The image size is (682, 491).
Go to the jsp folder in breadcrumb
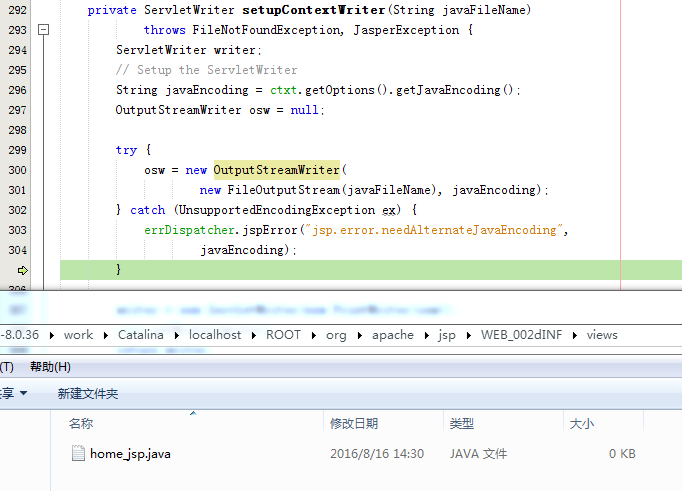pos(447,335)
